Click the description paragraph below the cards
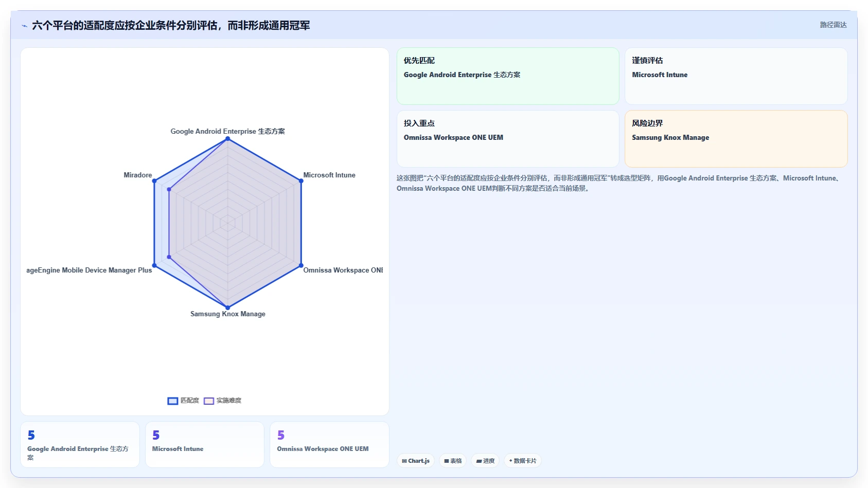Image resolution: width=868 pixels, height=488 pixels. tap(619, 183)
